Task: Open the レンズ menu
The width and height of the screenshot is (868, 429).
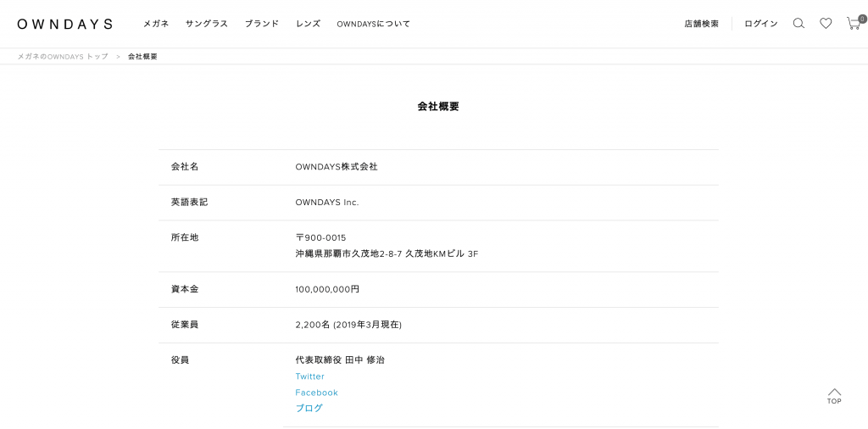Action: [x=308, y=24]
